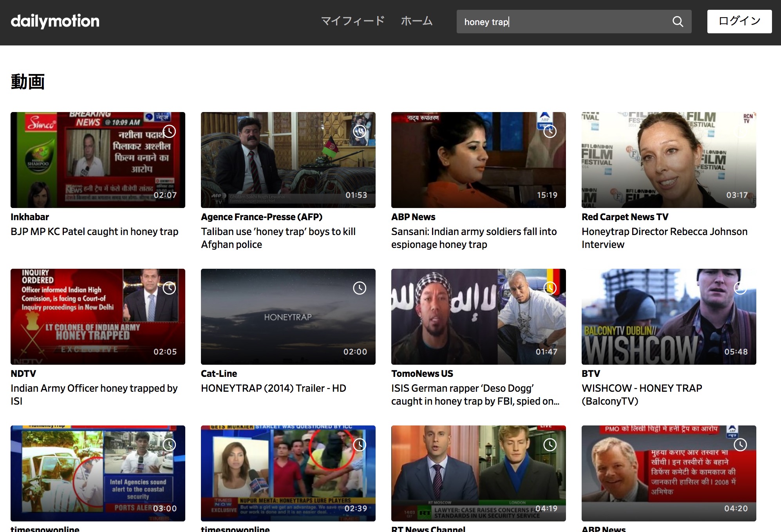Click the dailymotion logo
The image size is (781, 532).
55,21
